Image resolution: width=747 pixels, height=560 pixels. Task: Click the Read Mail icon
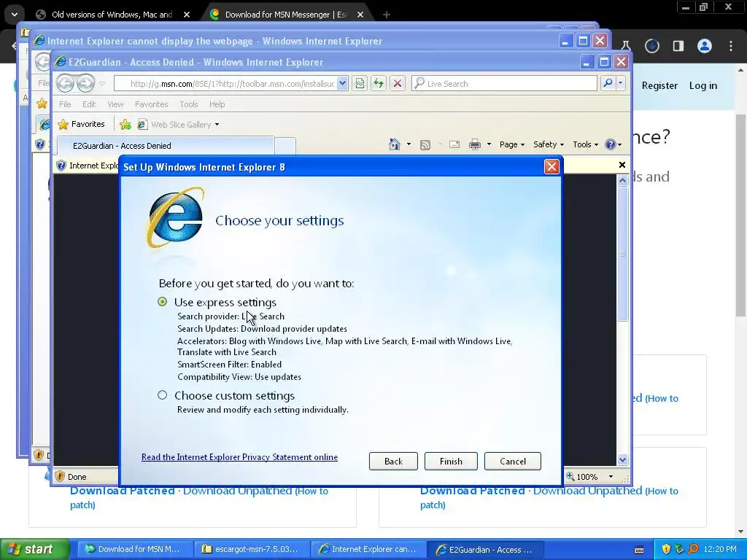[x=454, y=144]
